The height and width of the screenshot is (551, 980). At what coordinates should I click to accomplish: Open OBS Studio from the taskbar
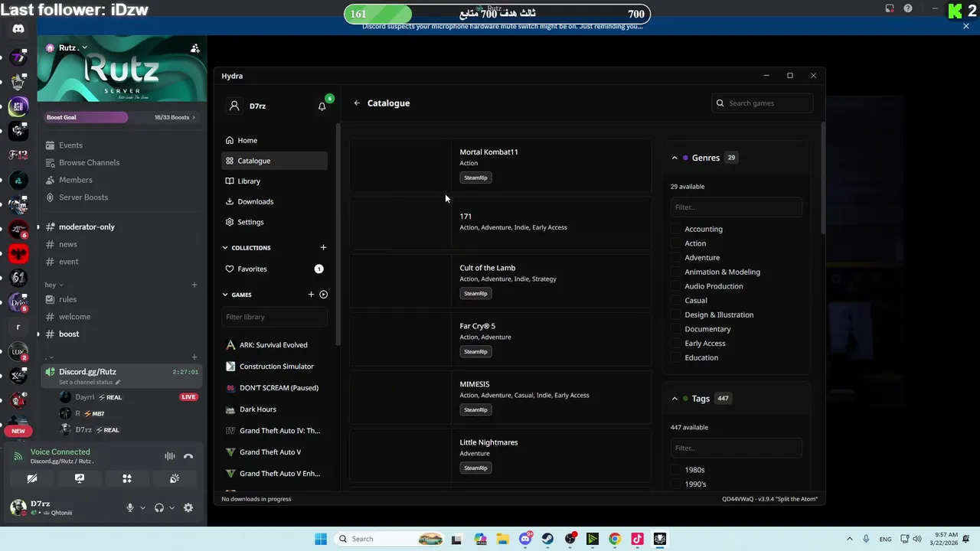(x=570, y=539)
